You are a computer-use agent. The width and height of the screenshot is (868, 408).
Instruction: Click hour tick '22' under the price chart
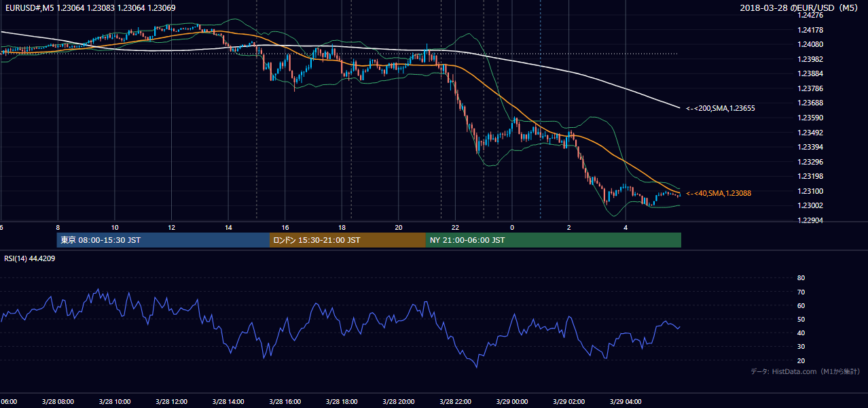click(x=455, y=227)
